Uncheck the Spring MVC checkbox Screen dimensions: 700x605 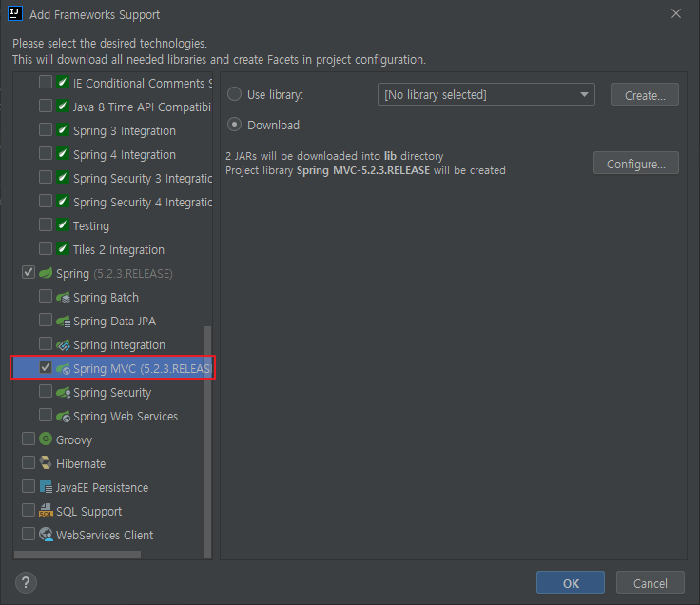[46, 367]
